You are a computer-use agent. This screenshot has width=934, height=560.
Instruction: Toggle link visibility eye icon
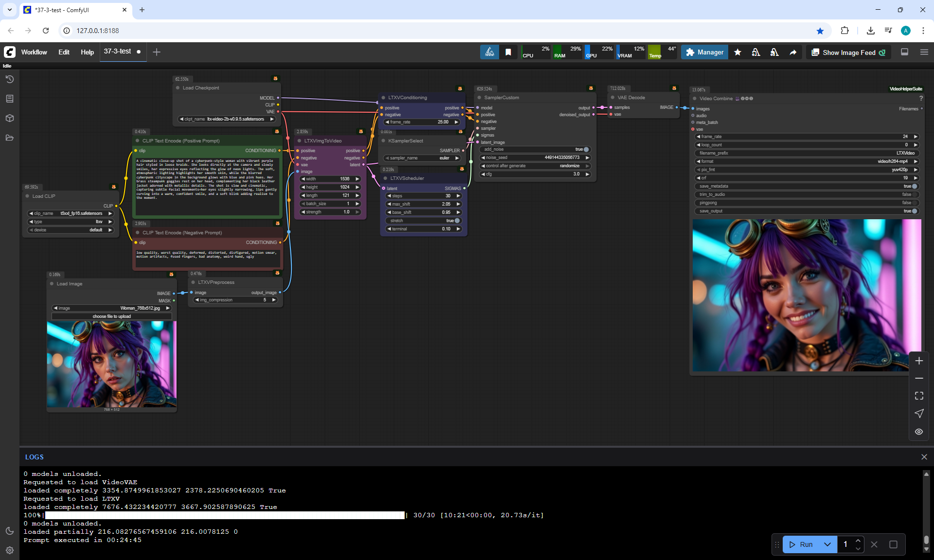[x=919, y=432]
